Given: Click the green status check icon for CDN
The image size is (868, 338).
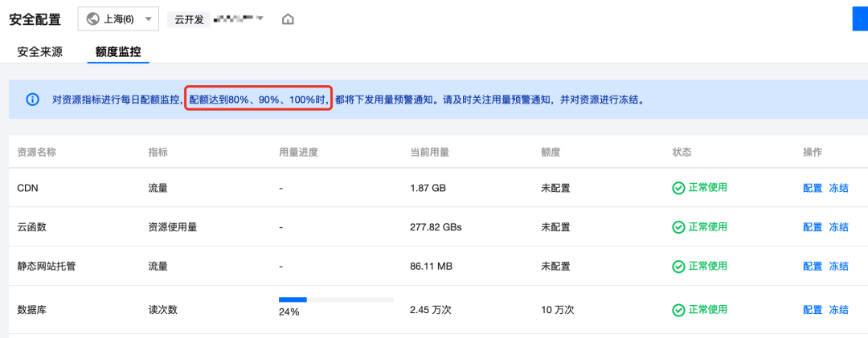Looking at the screenshot, I should 678,188.
